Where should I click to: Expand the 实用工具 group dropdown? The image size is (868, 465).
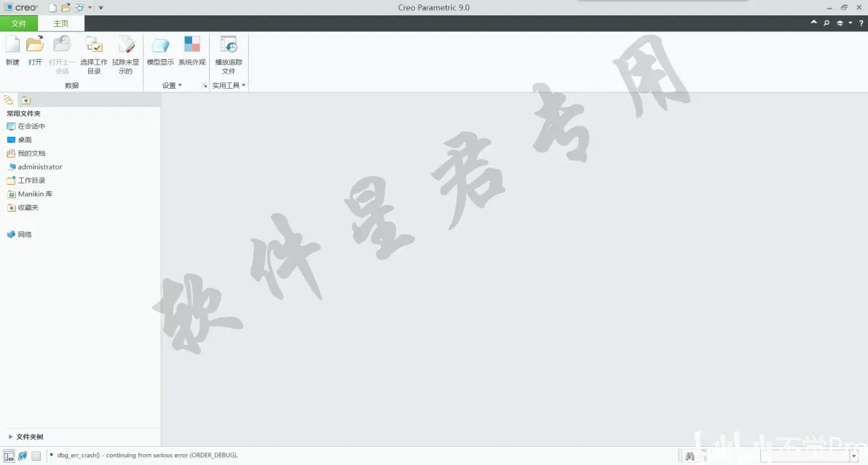tap(229, 85)
